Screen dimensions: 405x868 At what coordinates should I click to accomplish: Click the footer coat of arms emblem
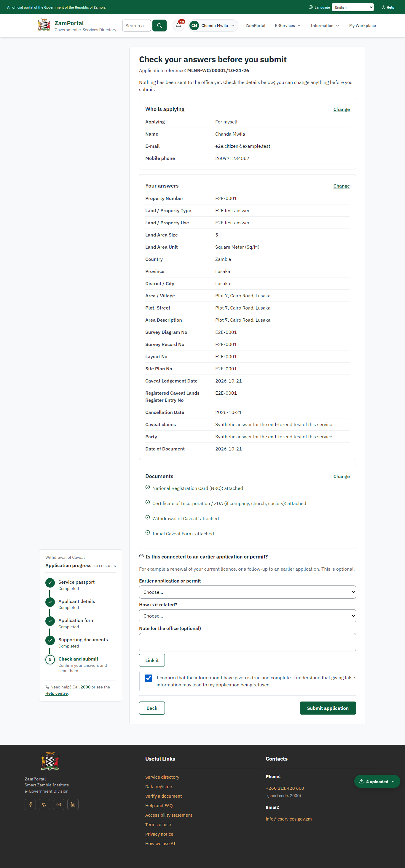pos(50,761)
